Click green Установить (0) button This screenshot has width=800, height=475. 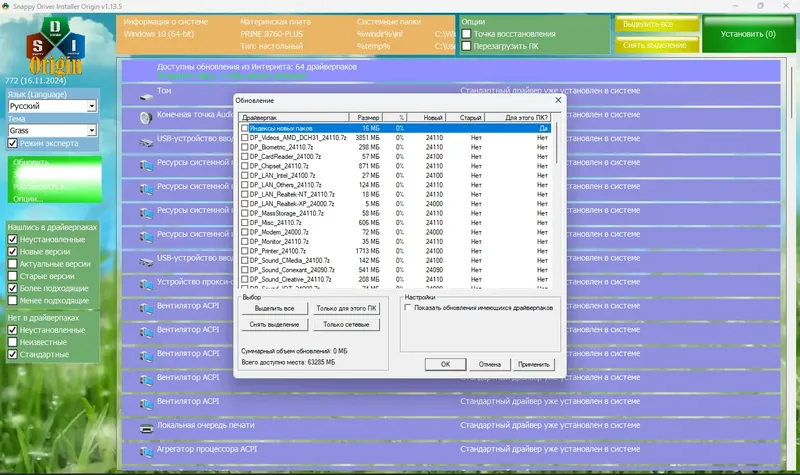(748, 34)
